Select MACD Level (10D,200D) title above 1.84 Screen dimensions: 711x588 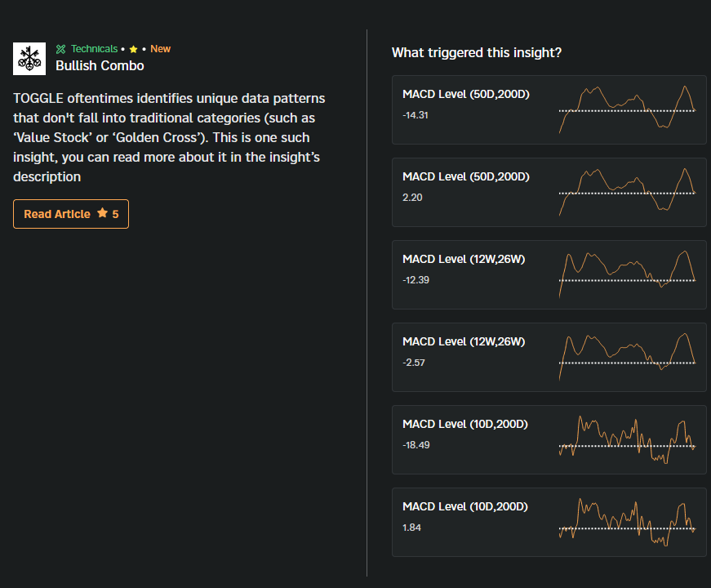(465, 506)
